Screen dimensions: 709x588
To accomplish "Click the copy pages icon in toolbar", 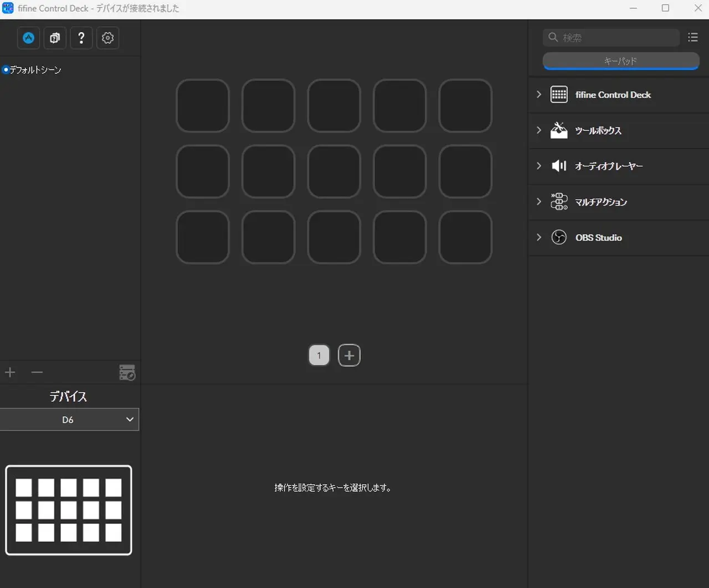I will (x=55, y=38).
